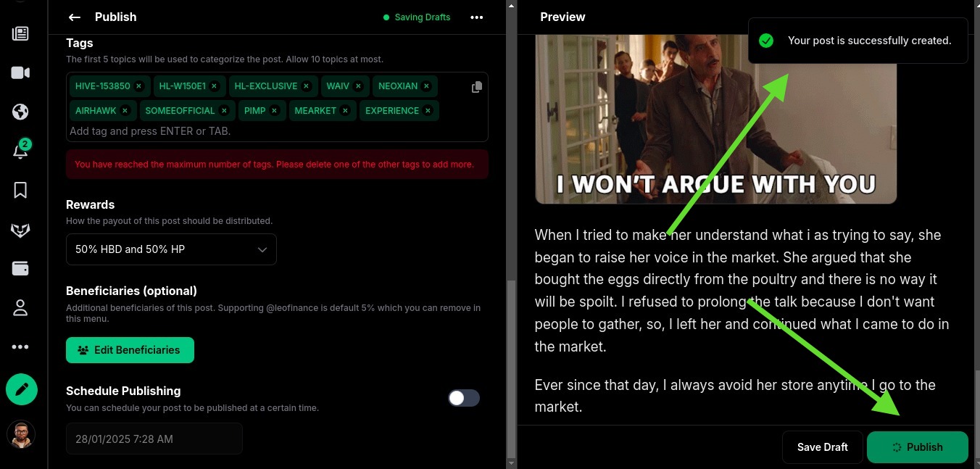Open the Publish header options menu
Screen dimensions: 980x469
(x=476, y=17)
